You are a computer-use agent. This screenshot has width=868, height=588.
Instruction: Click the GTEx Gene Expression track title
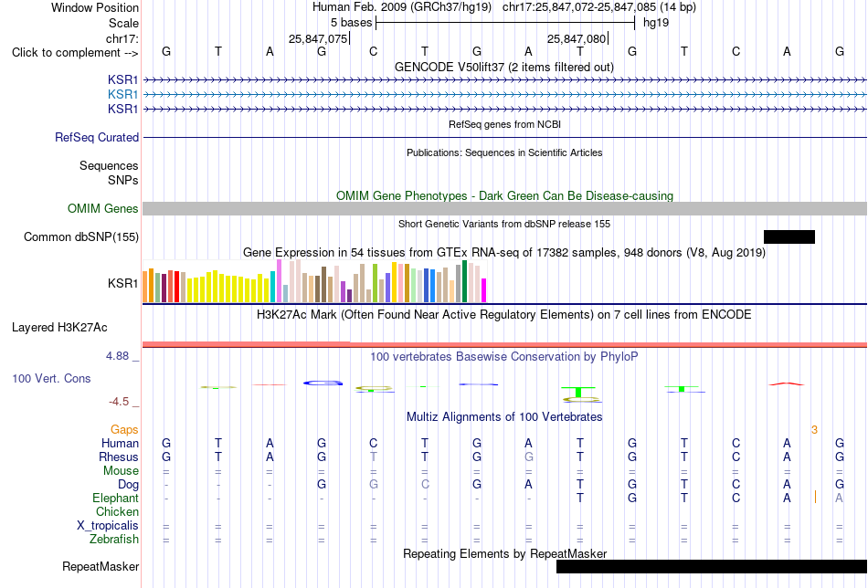[x=504, y=253]
